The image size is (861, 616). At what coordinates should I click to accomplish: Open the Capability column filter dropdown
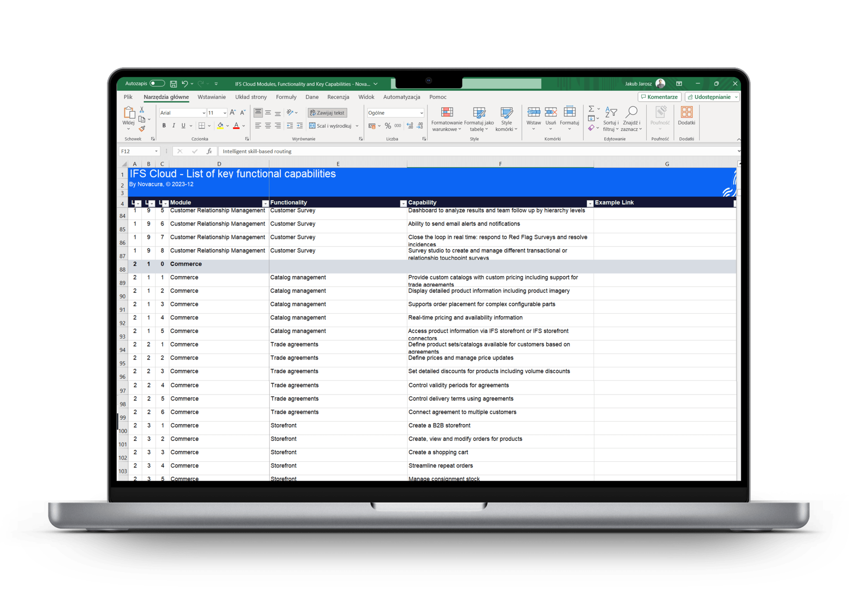(590, 203)
